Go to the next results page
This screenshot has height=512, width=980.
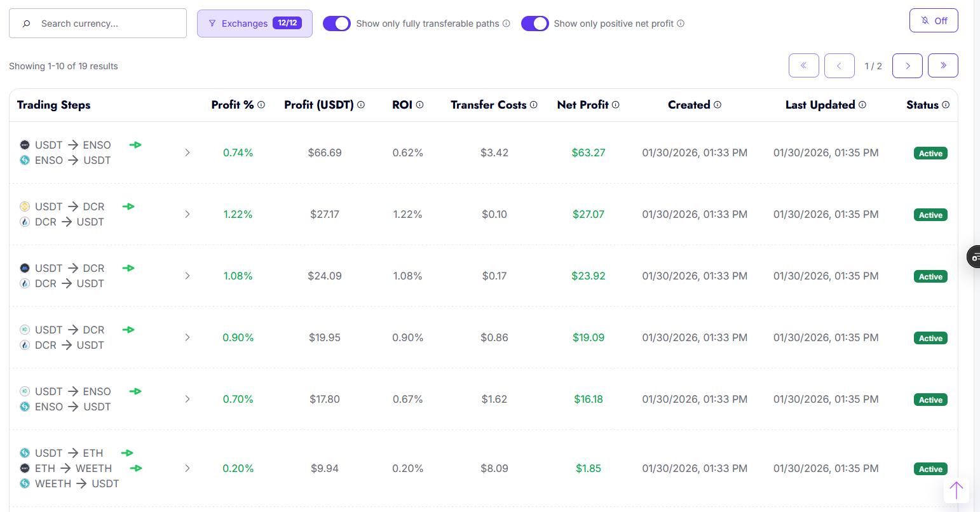908,65
